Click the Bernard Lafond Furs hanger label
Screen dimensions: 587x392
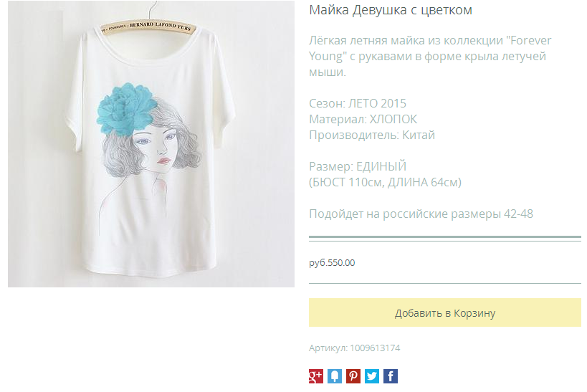pyautogui.click(x=148, y=27)
